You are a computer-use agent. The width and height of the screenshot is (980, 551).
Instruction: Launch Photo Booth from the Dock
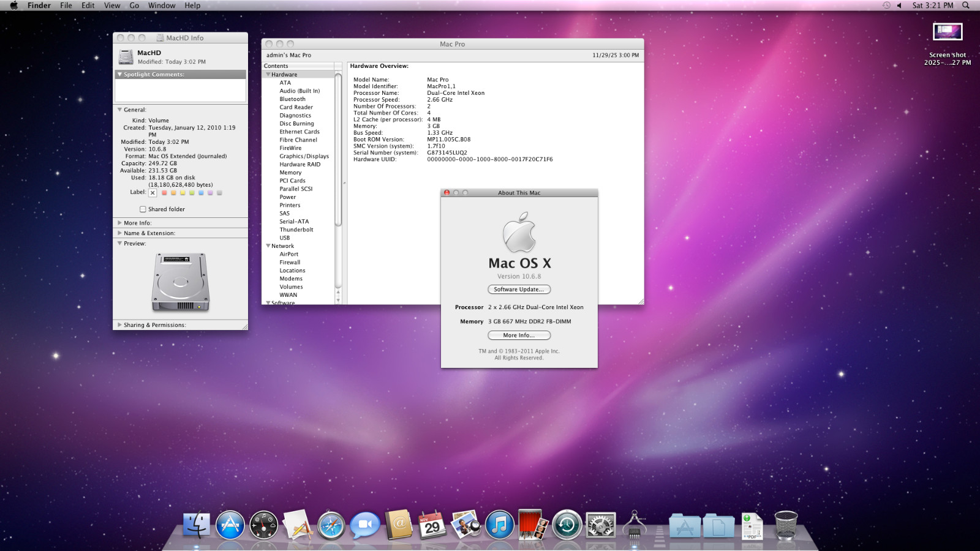pyautogui.click(x=533, y=525)
